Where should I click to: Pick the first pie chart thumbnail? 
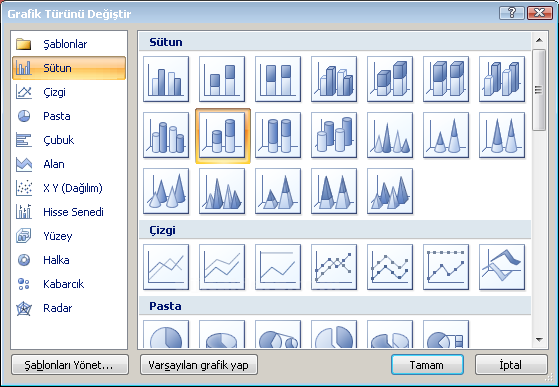click(x=166, y=334)
